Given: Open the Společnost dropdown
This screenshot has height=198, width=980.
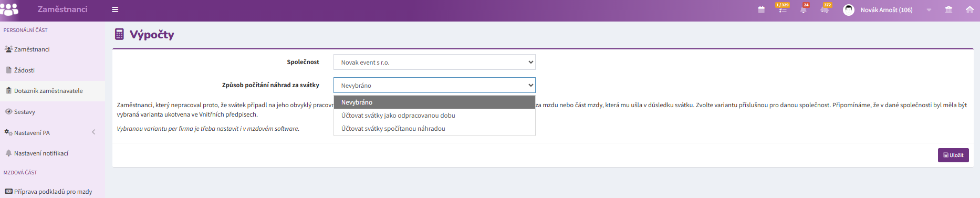Looking at the screenshot, I should 434,62.
